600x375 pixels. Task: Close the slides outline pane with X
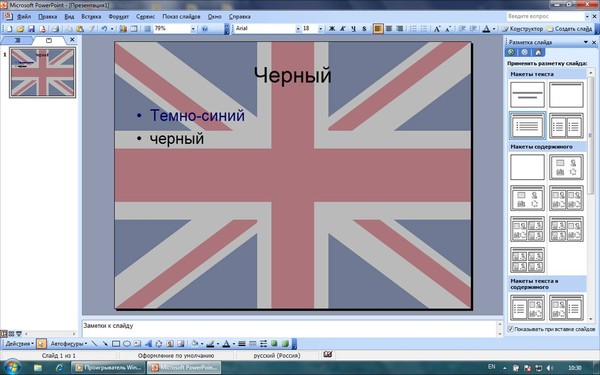click(72, 39)
